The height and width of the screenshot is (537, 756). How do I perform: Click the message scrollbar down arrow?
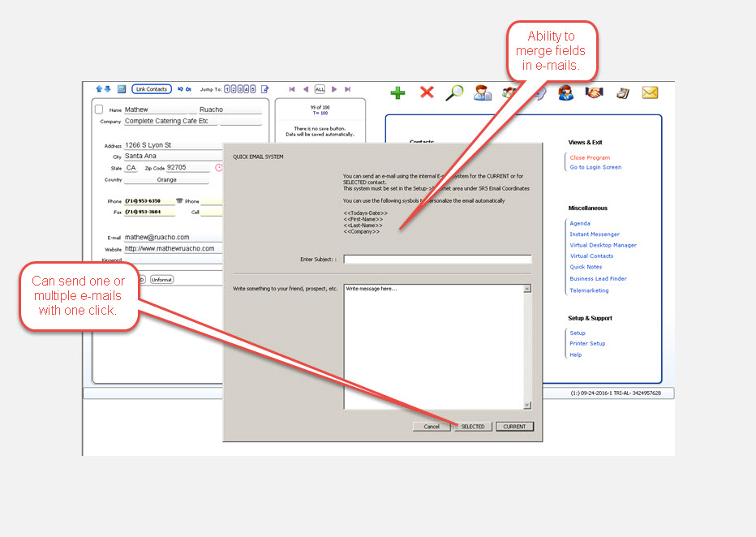pos(527,405)
